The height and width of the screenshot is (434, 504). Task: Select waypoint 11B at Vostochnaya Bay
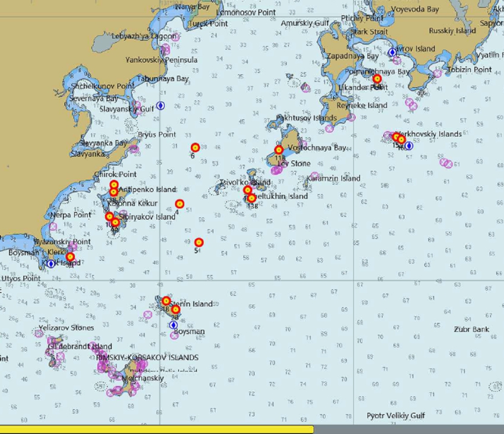tap(279, 150)
